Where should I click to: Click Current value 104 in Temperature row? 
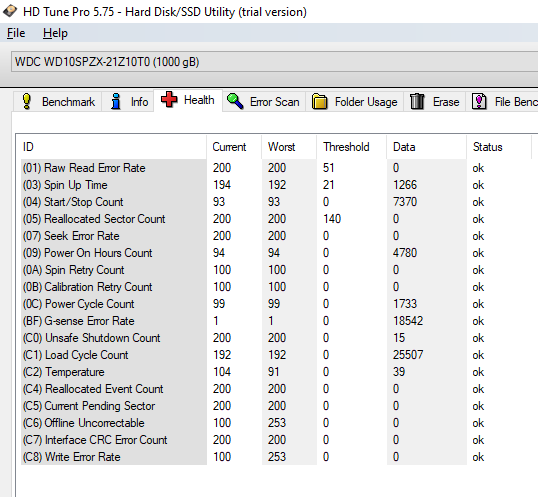(x=222, y=372)
